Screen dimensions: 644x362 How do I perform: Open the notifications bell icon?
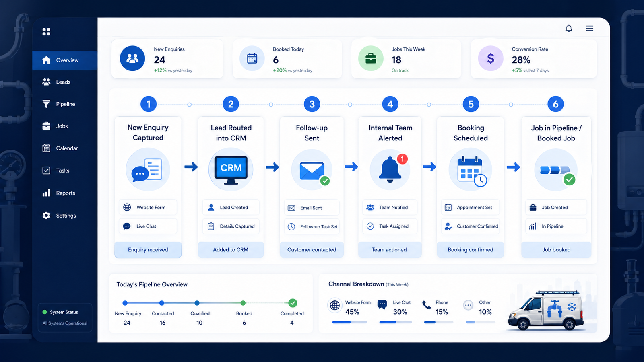tap(569, 28)
